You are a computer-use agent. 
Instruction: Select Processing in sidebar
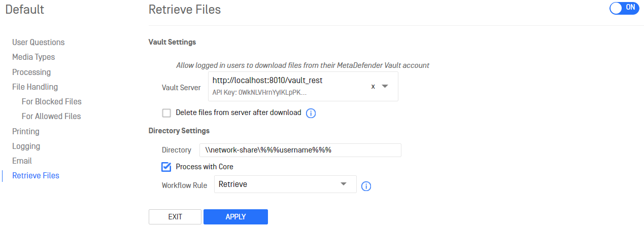[31, 72]
